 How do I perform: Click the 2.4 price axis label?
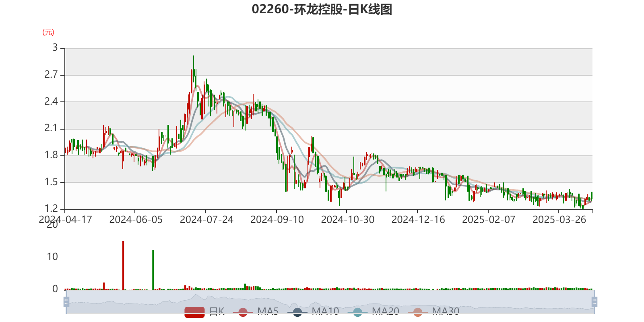tap(51, 101)
